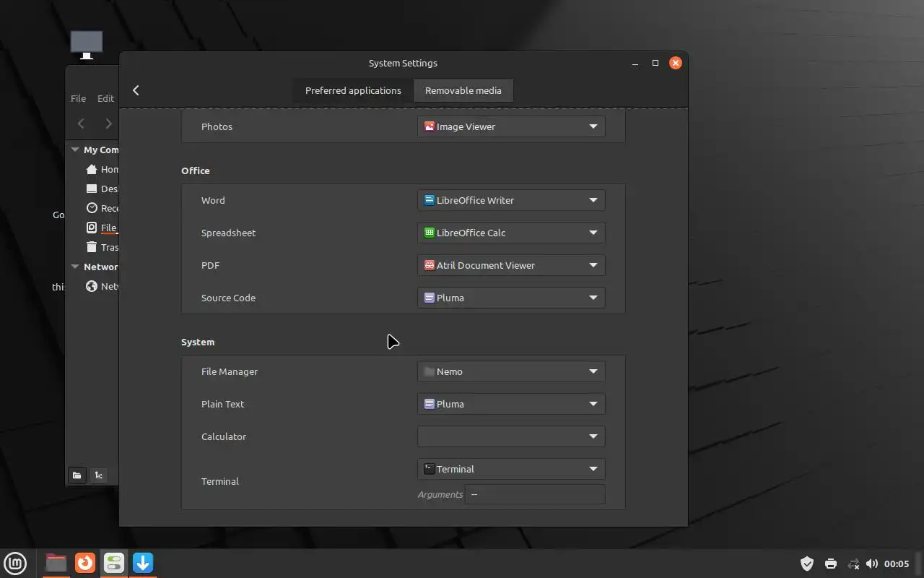
Task: Click the blue download arrow taskbar icon
Action: click(143, 563)
